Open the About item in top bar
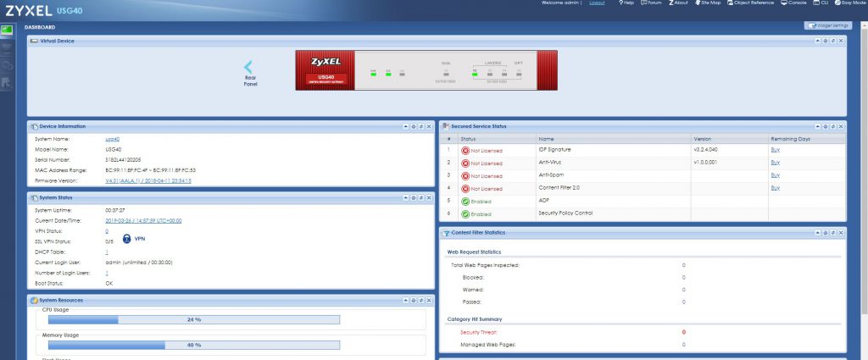Image resolution: width=868 pixels, height=360 pixels. tap(678, 3)
